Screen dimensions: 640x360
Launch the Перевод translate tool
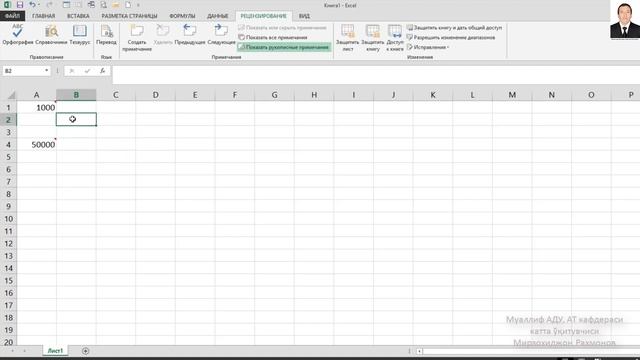click(106, 34)
